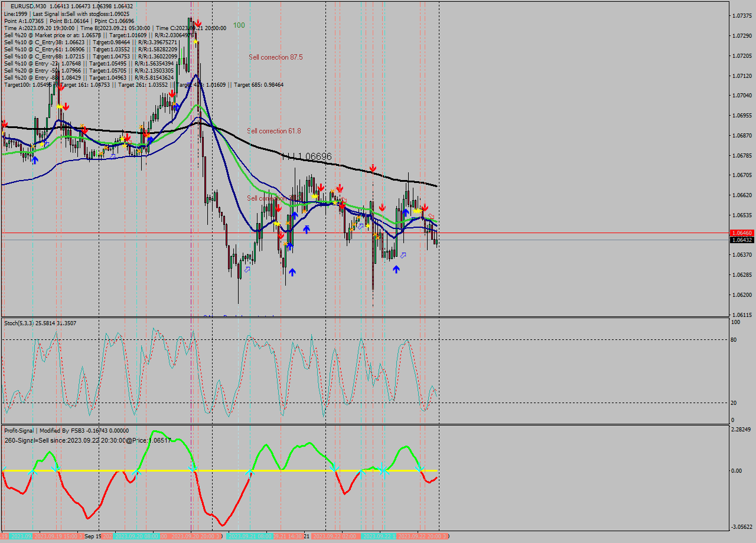Click the 0.00 Profit-Signal scale value
The height and width of the screenshot is (543, 756).
737,471
